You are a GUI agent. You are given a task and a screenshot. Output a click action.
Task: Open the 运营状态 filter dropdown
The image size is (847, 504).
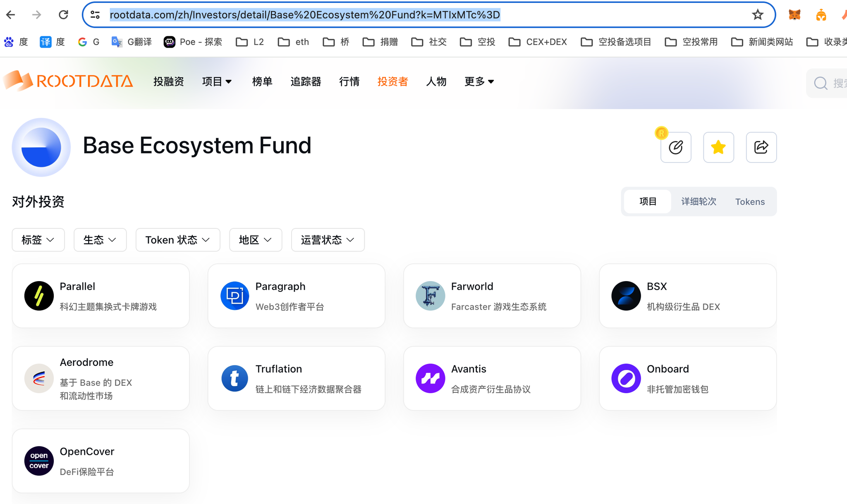click(x=328, y=240)
